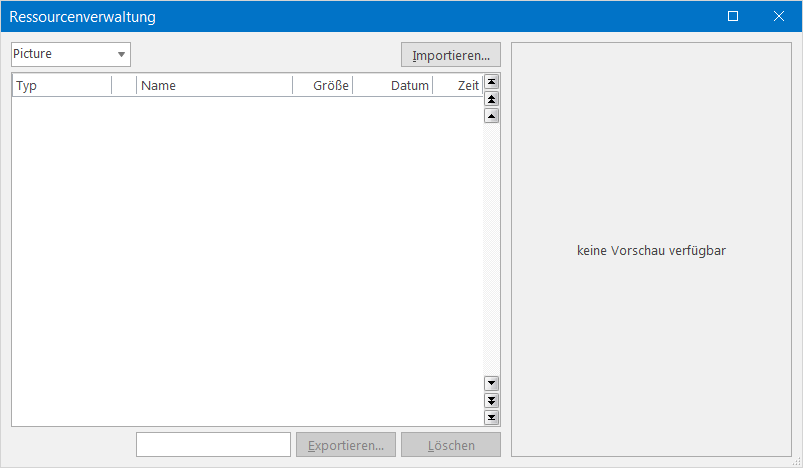The height and width of the screenshot is (468, 803).
Task: Click the double up arrow page-up button
Action: [491, 99]
